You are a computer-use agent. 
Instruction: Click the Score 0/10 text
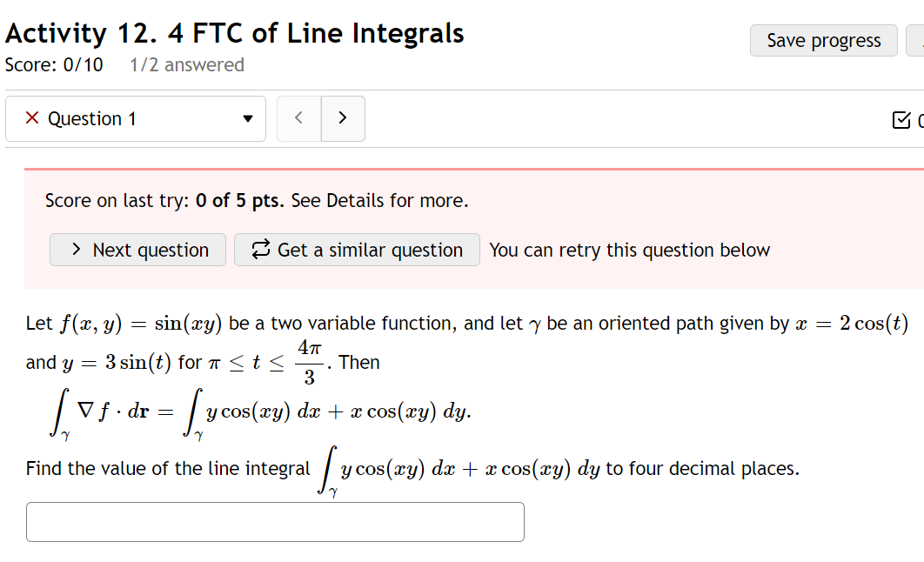point(54,64)
